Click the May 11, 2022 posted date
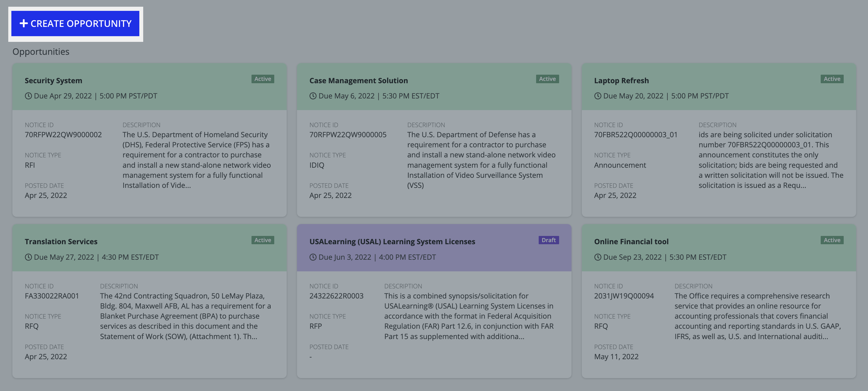868x391 pixels. coord(616,357)
